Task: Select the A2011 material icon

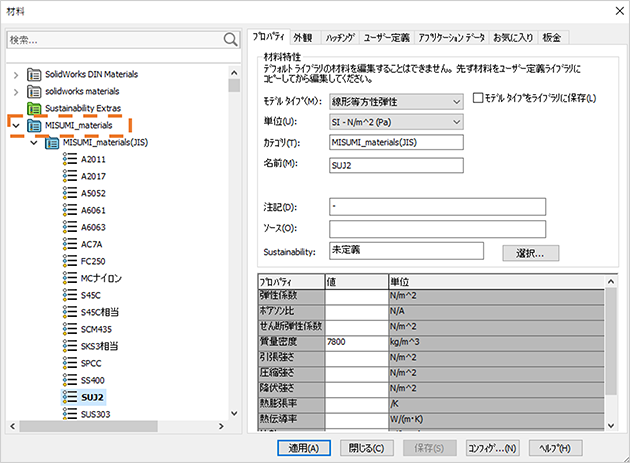Action: tap(69, 159)
